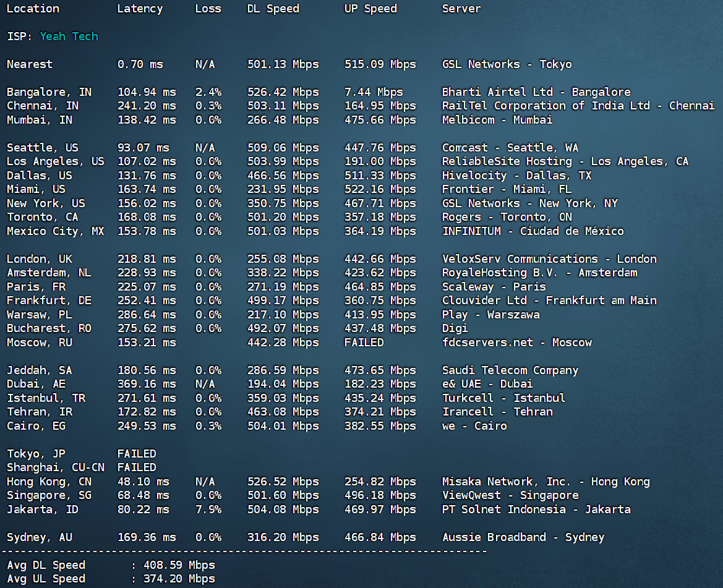Select "GSL Networks - New York, NY" server
The height and width of the screenshot is (588, 723).
(x=530, y=203)
